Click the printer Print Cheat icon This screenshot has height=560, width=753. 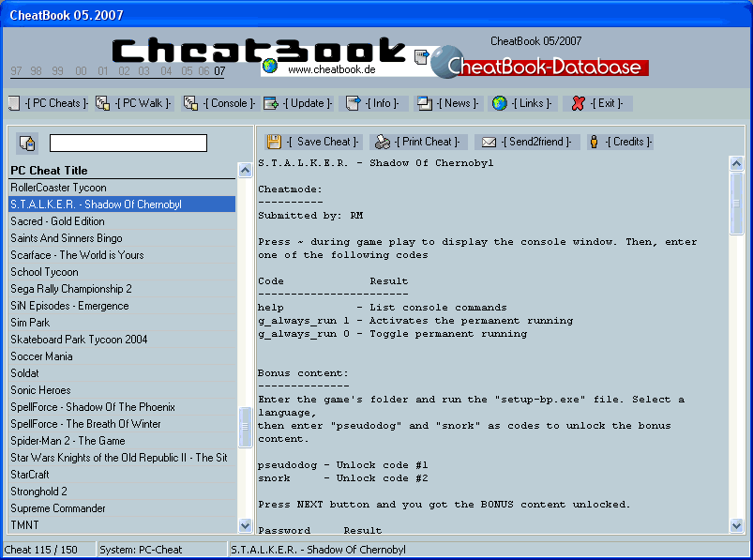[383, 142]
